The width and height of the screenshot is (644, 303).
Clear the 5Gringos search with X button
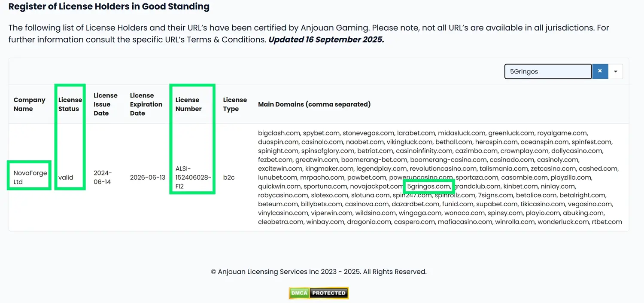pos(600,71)
